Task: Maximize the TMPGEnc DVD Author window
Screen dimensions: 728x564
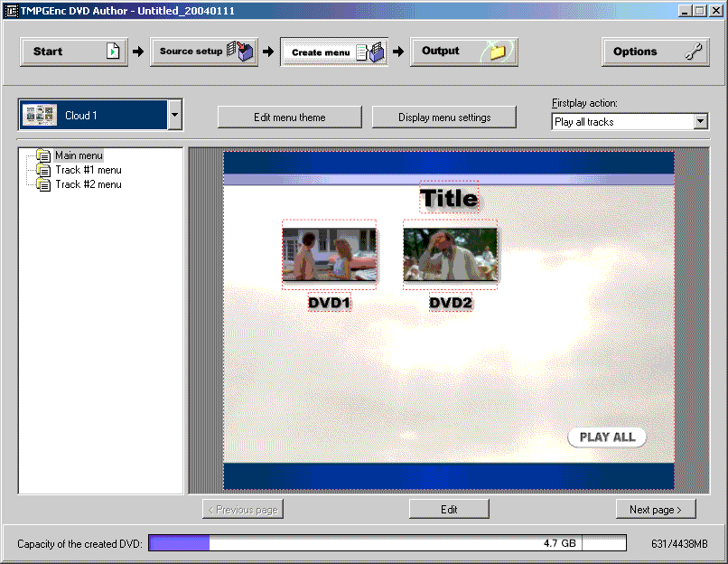Action: [x=699, y=11]
